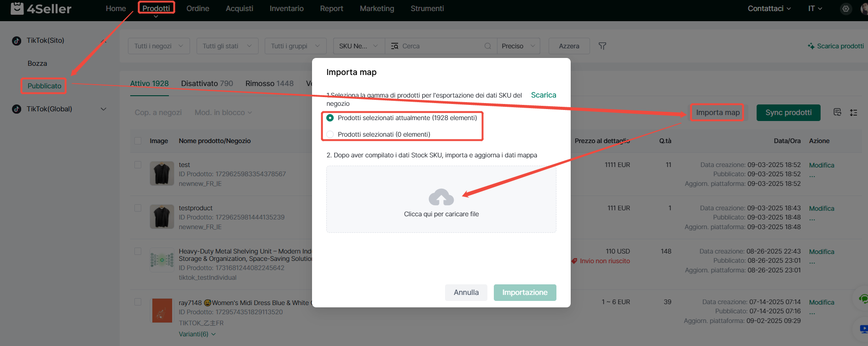
Task: Click the 4Seller logo icon
Action: point(17,8)
